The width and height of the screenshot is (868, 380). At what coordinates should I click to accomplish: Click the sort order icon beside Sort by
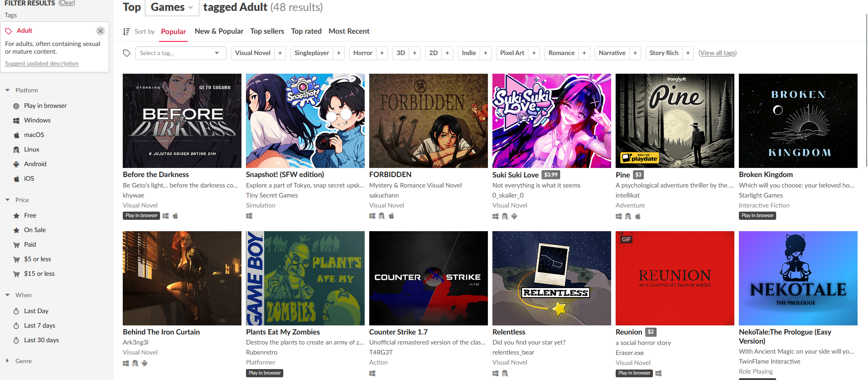coord(126,31)
